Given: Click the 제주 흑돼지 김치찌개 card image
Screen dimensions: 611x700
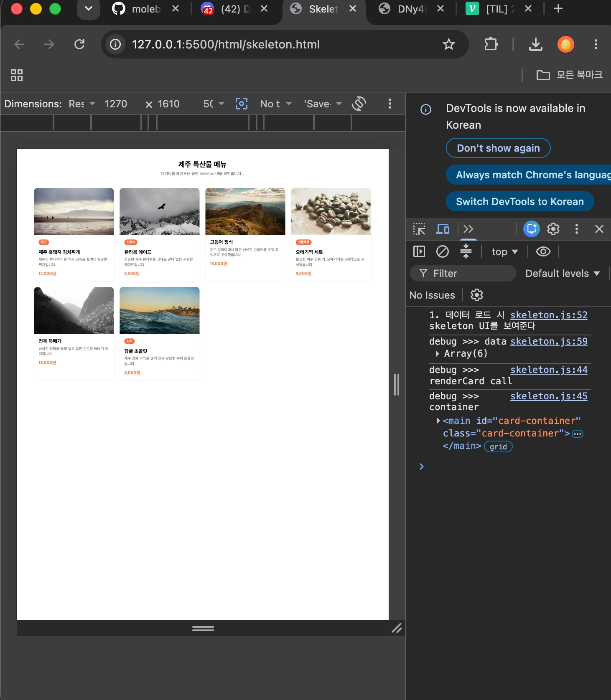Looking at the screenshot, I should (74, 211).
